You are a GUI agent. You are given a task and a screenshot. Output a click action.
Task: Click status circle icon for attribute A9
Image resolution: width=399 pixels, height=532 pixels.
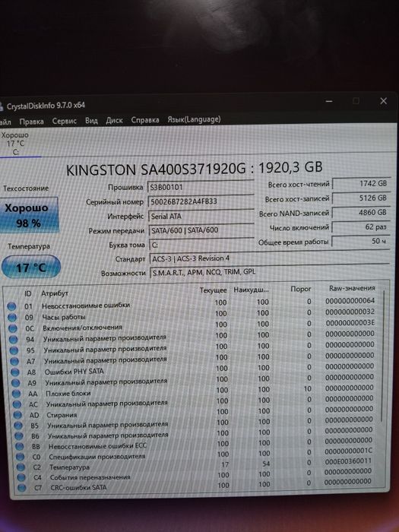point(16,383)
